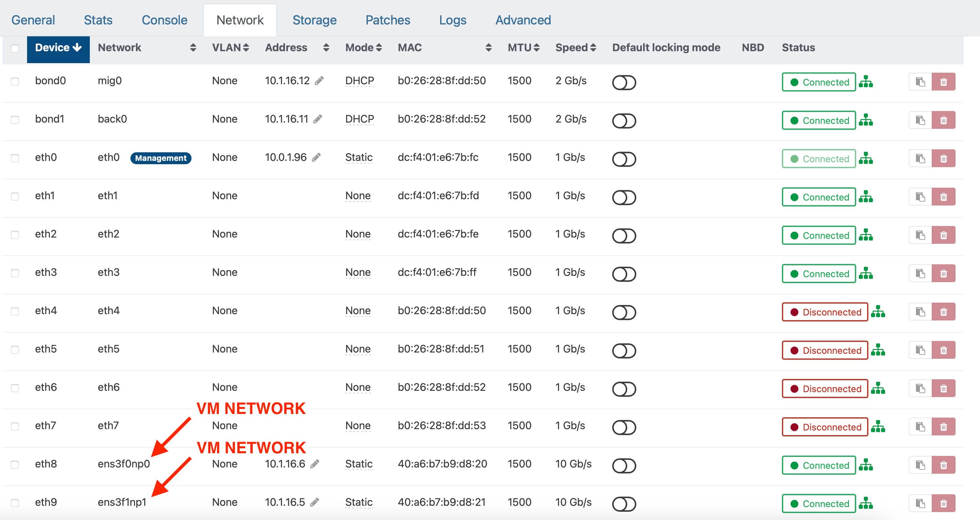Viewport: 980px width, 520px height.
Task: Copy the eth2 PIF id
Action: click(920, 235)
